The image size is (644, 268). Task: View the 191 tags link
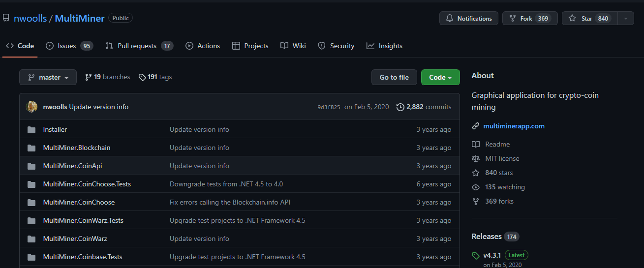pos(155,77)
